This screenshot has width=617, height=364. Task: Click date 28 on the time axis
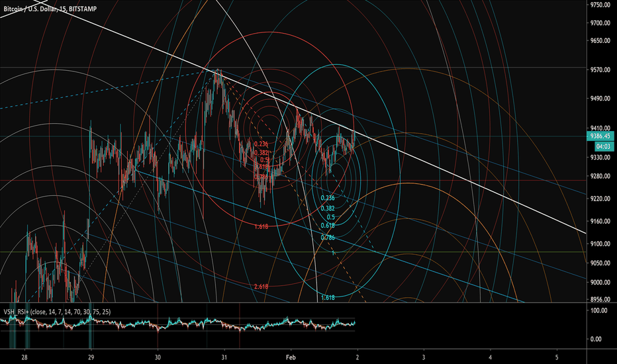click(24, 357)
